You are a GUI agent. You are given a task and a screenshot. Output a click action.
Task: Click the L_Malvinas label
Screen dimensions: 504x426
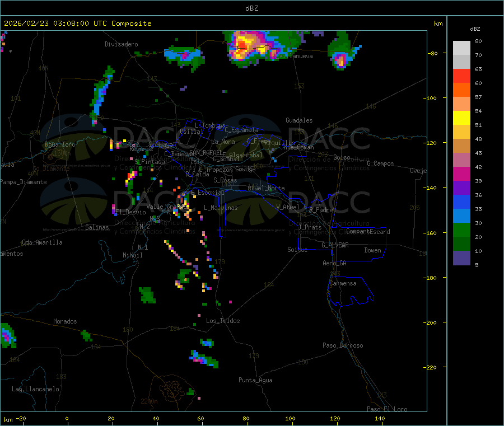221,208
